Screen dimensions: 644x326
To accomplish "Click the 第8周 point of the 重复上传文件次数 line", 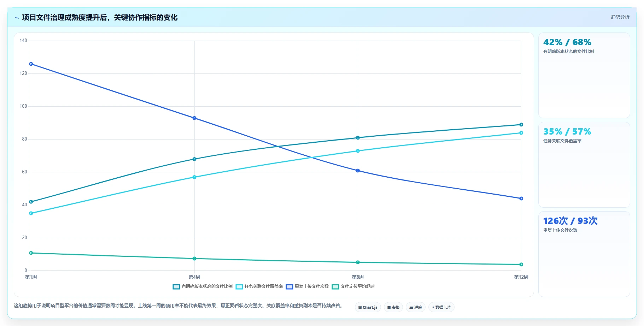I will point(358,171).
